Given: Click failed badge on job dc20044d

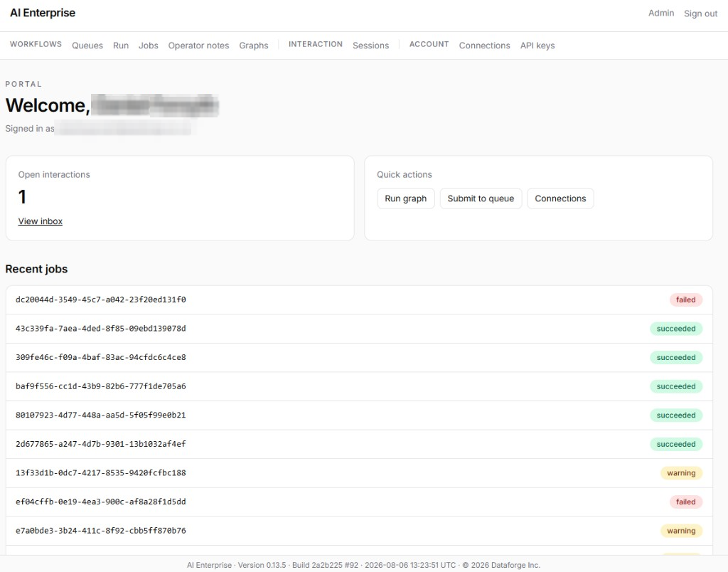Looking at the screenshot, I should [686, 300].
